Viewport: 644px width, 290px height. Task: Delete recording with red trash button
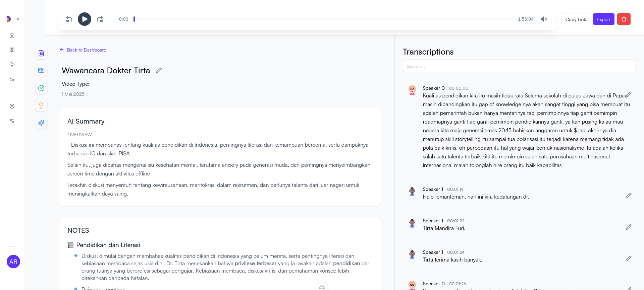pos(624,19)
